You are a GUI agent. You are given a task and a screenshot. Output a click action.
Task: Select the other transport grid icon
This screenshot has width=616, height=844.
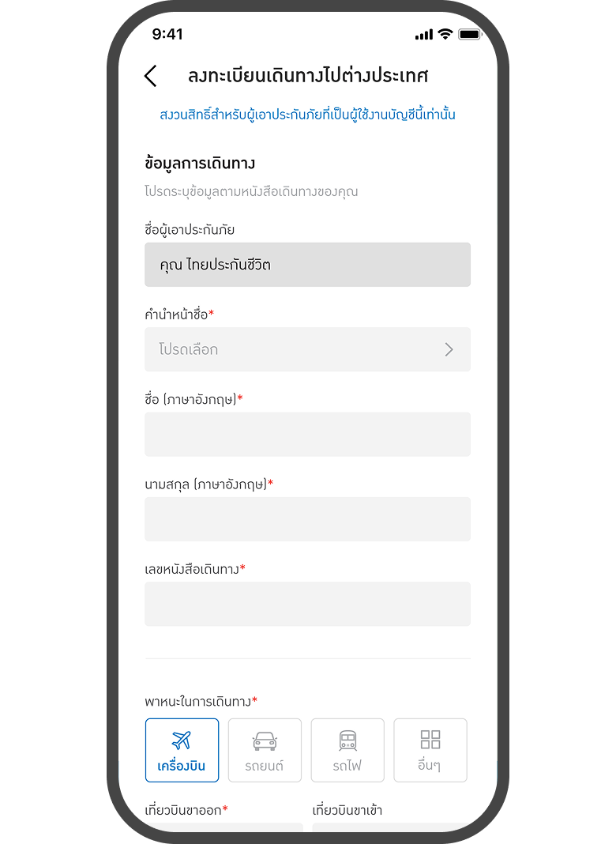[430, 740]
